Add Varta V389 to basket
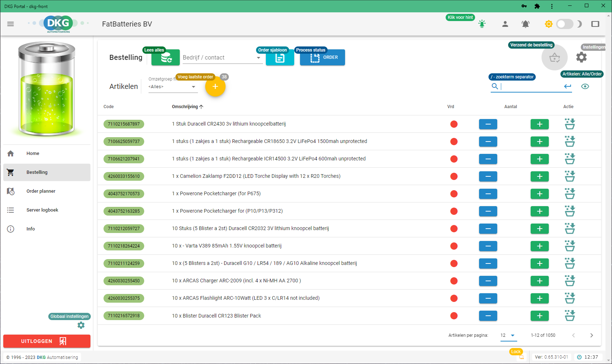This screenshot has width=612, height=364. [570, 246]
